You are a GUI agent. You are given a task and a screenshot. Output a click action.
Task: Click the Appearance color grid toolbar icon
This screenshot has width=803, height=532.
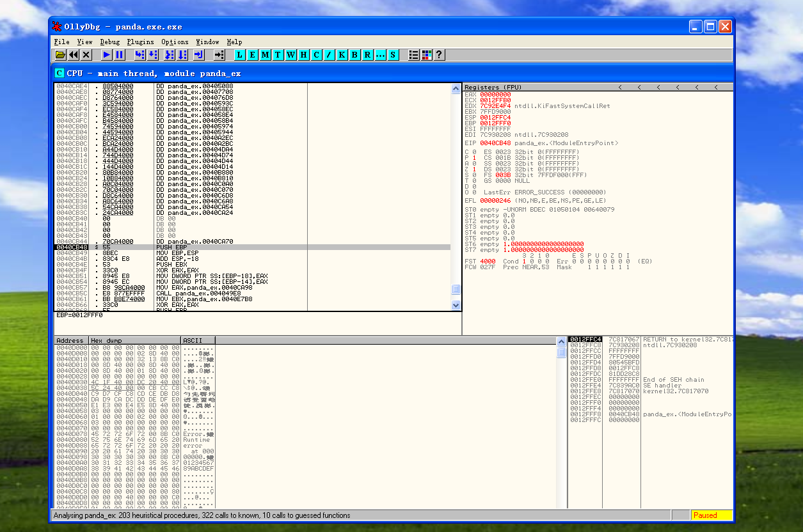click(x=427, y=55)
